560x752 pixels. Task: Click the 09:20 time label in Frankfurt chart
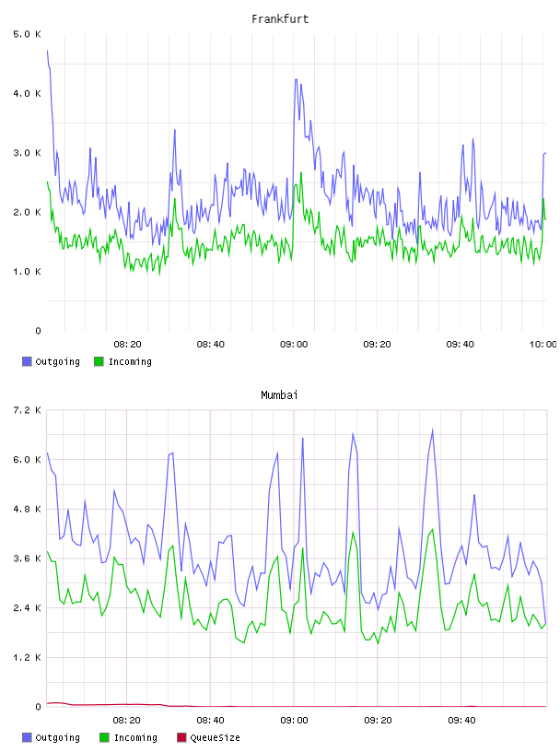click(377, 345)
